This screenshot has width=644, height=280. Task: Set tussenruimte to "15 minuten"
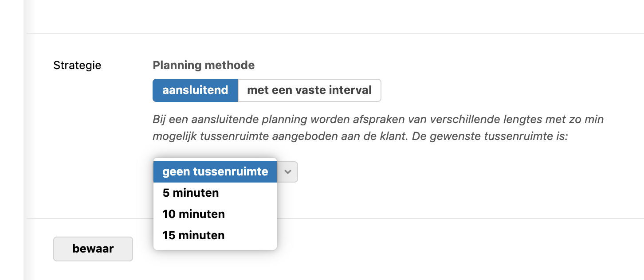pyautogui.click(x=193, y=235)
